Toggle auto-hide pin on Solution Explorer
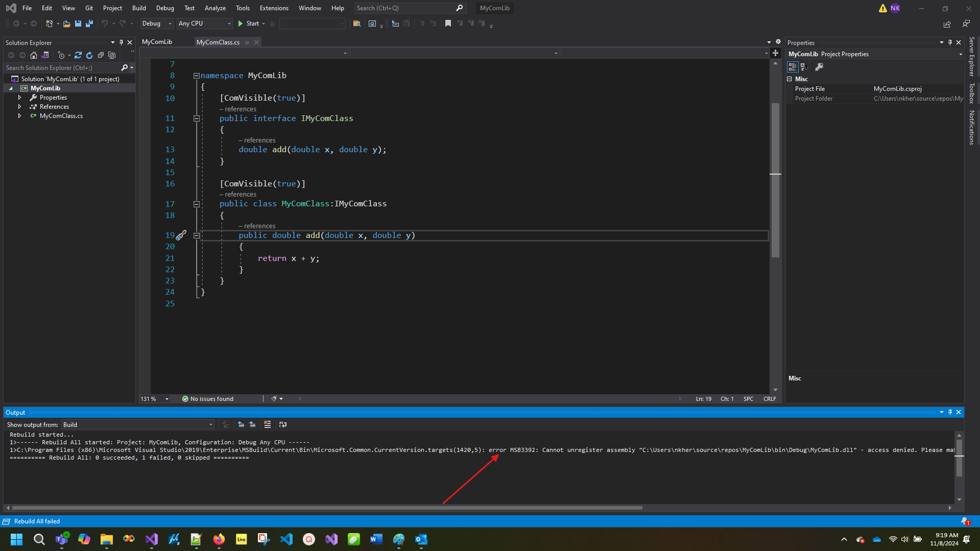The width and height of the screenshot is (980, 551). [x=121, y=42]
